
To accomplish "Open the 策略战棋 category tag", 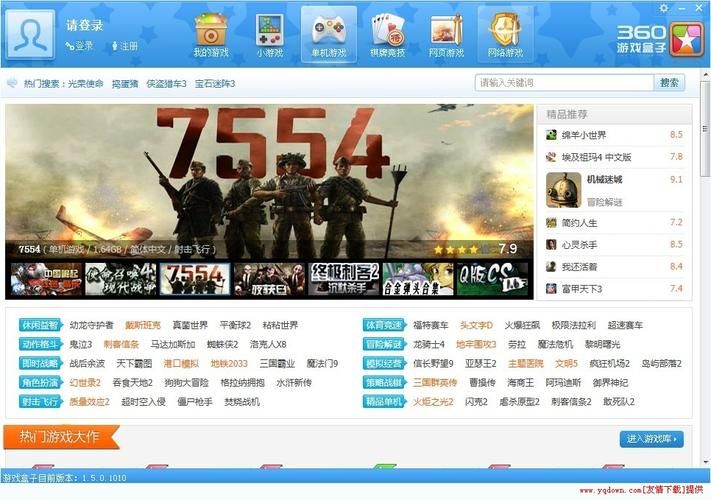I will (x=384, y=382).
